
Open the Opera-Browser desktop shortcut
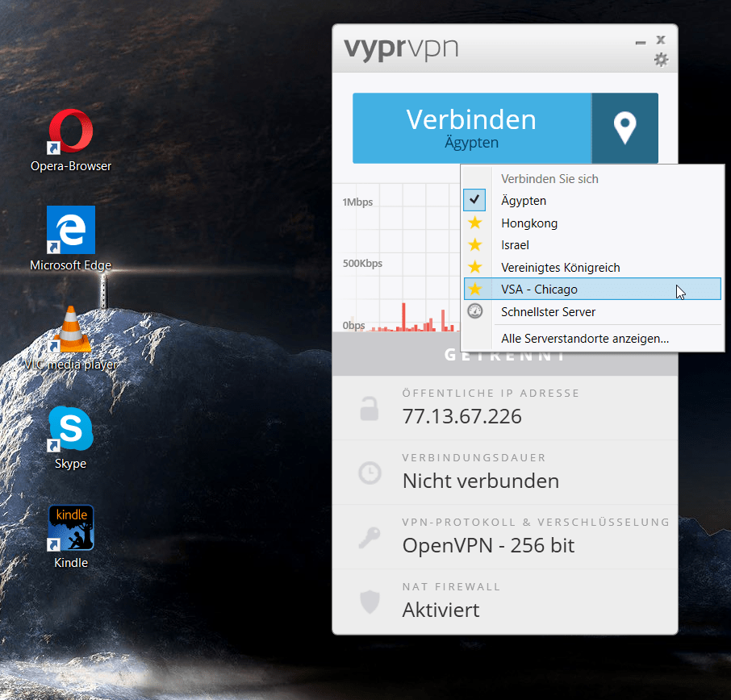pyautogui.click(x=71, y=140)
